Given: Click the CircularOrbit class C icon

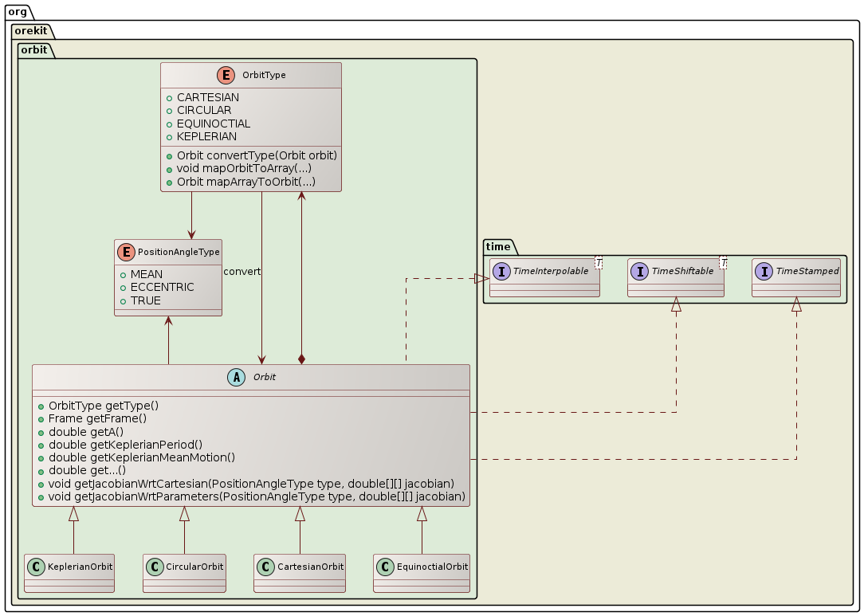Looking at the screenshot, I should [155, 567].
